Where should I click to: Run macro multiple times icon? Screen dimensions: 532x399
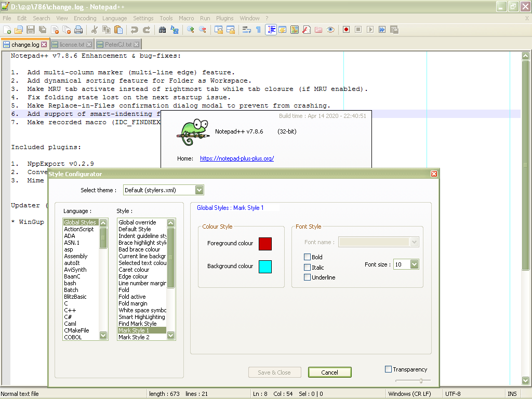(382, 30)
